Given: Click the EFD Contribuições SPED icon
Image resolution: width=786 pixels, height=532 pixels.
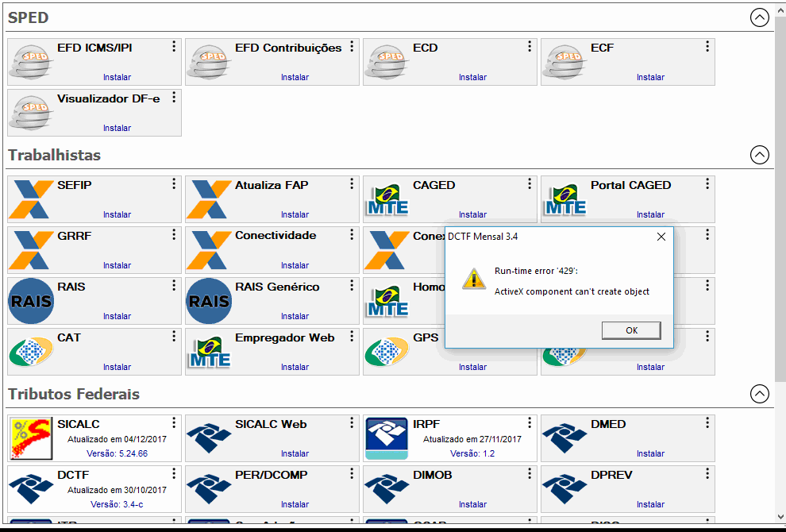Looking at the screenshot, I should coord(210,62).
